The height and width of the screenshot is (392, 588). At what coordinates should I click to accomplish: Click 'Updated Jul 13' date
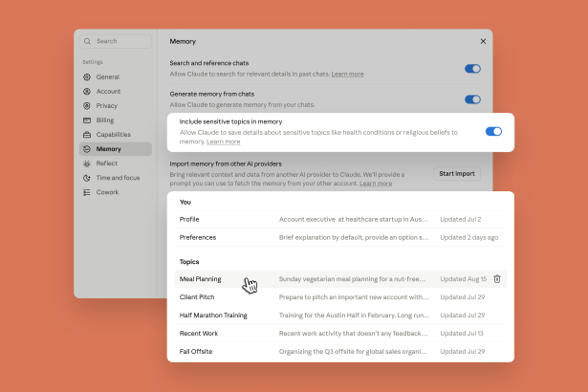click(462, 333)
